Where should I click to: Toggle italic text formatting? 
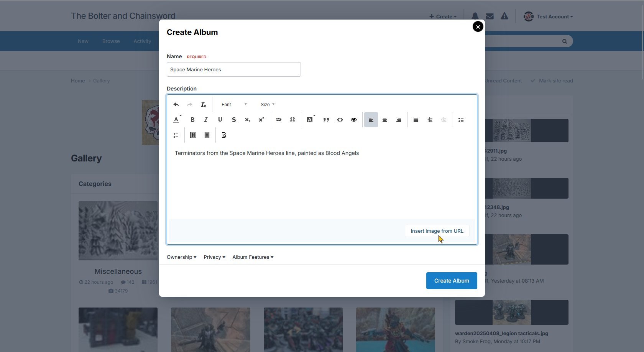point(206,120)
